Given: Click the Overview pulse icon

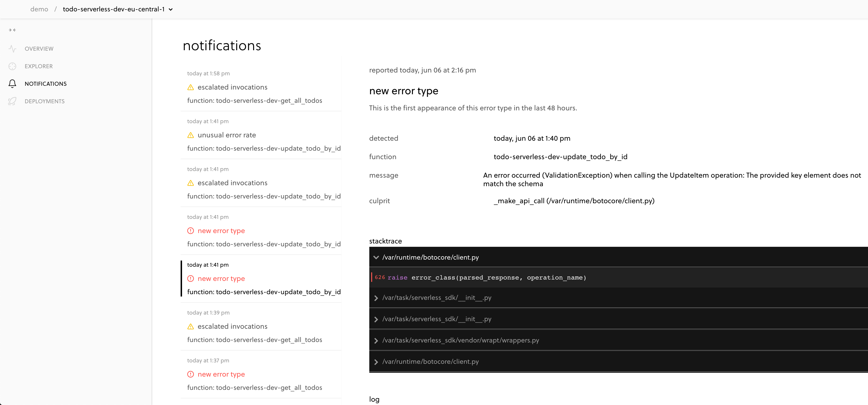Looking at the screenshot, I should tap(13, 49).
